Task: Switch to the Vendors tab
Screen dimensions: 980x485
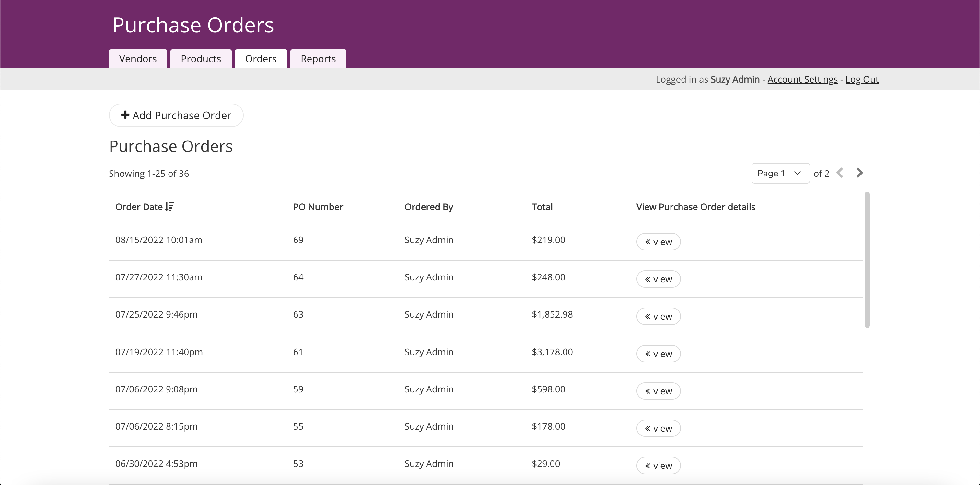Action: (x=138, y=59)
